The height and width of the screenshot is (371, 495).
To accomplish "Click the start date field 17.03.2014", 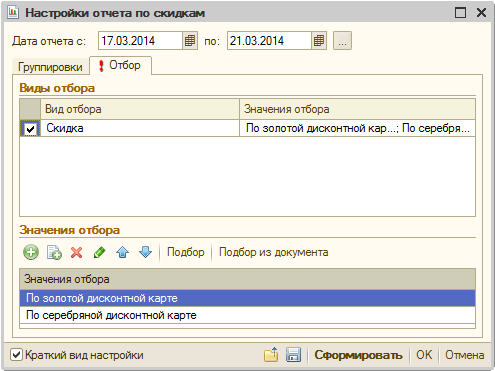I will [140, 41].
